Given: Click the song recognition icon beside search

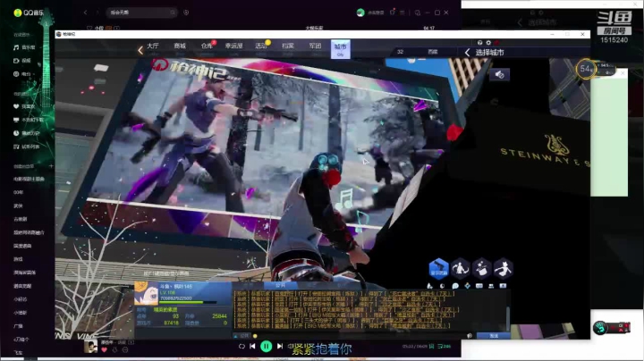Looking at the screenshot, I should tap(186, 13).
